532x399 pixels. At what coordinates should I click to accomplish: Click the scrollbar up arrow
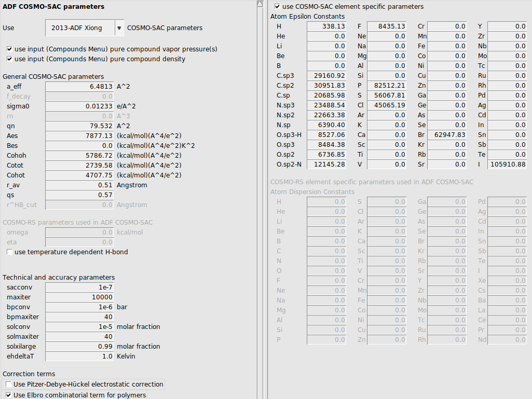point(260,4)
